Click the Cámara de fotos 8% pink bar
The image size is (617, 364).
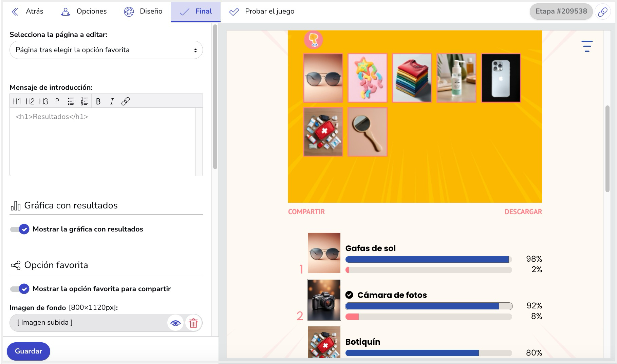click(x=352, y=317)
